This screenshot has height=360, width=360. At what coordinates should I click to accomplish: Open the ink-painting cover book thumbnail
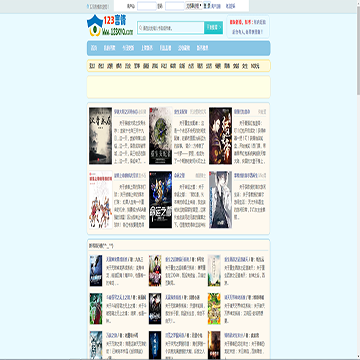[100, 136]
